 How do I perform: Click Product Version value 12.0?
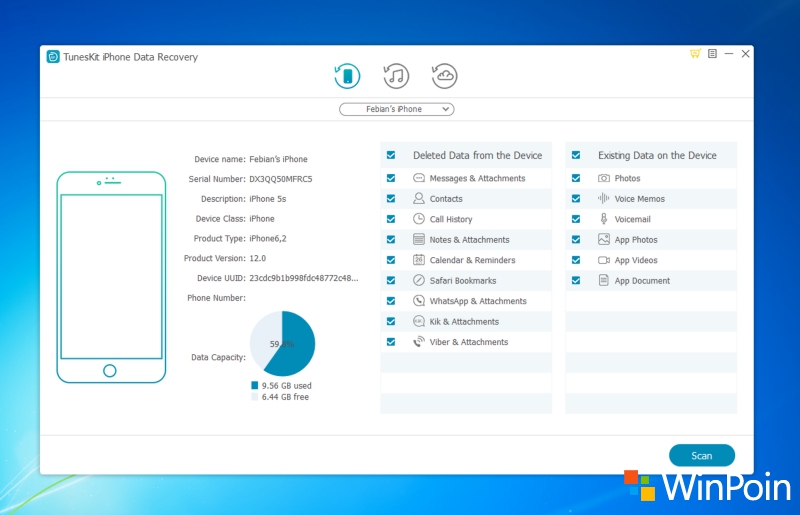(258, 258)
